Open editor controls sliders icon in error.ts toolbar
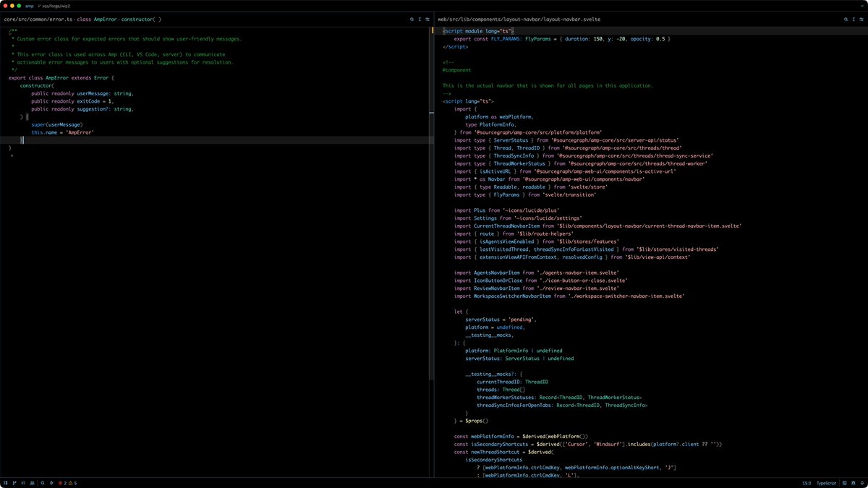This screenshot has height=488, width=868. 427,20
